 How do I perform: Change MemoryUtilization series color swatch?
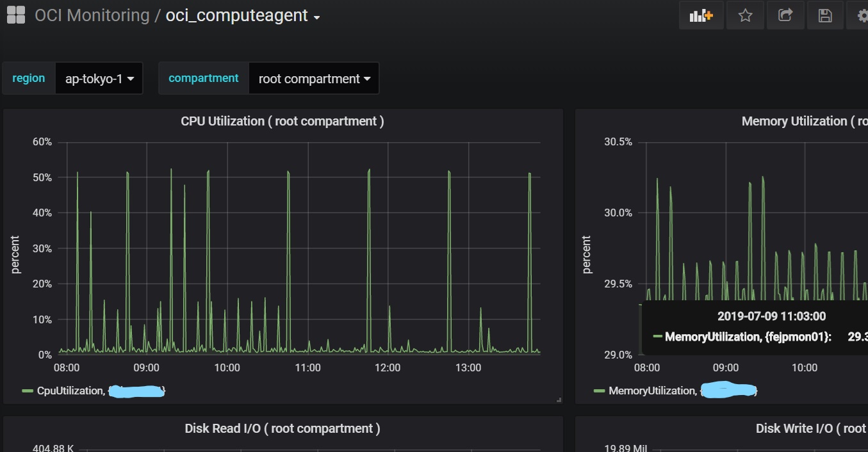pyautogui.click(x=599, y=391)
